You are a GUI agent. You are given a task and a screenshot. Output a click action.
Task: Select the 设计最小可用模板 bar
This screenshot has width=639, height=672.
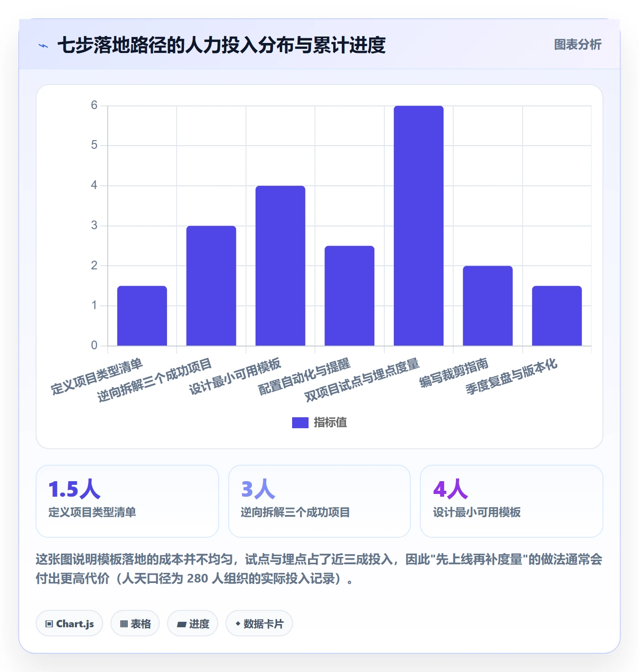pos(280,266)
